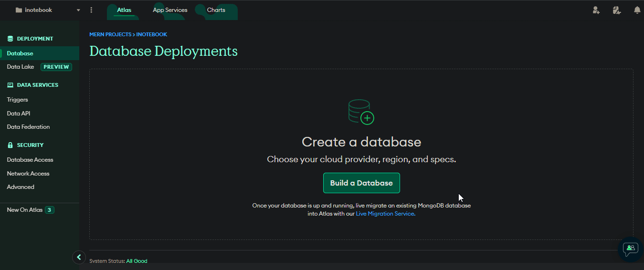Open Database in the sidebar
The height and width of the screenshot is (270, 644).
pyautogui.click(x=40, y=53)
